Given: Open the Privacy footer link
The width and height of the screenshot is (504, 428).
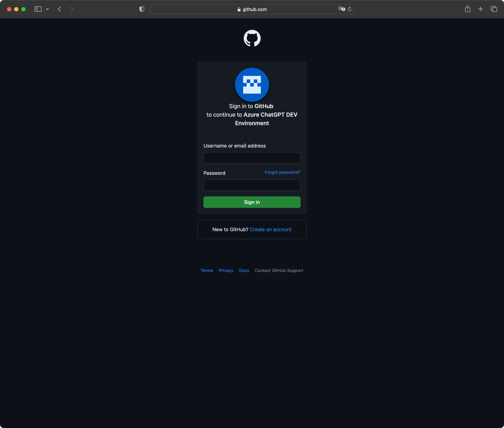Looking at the screenshot, I should (x=226, y=270).
